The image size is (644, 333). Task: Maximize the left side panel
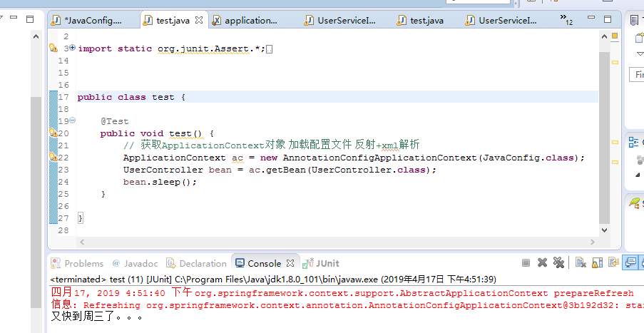click(30, 19)
